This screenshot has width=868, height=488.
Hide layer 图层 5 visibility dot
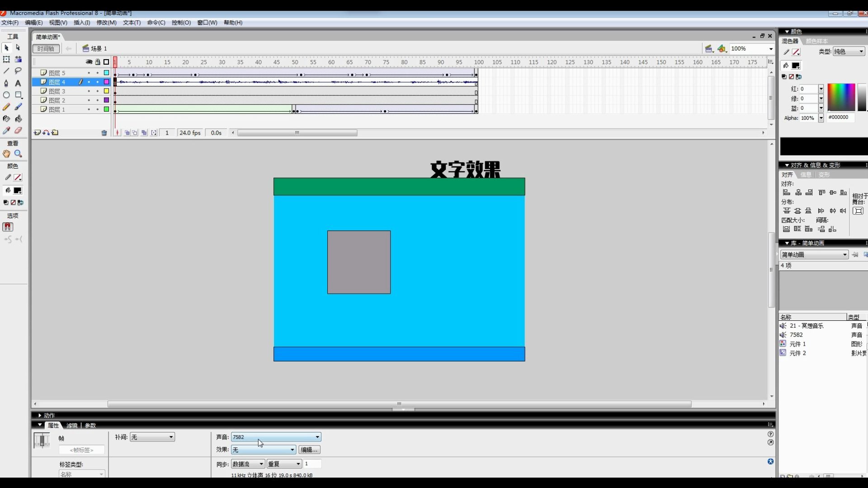(x=89, y=73)
